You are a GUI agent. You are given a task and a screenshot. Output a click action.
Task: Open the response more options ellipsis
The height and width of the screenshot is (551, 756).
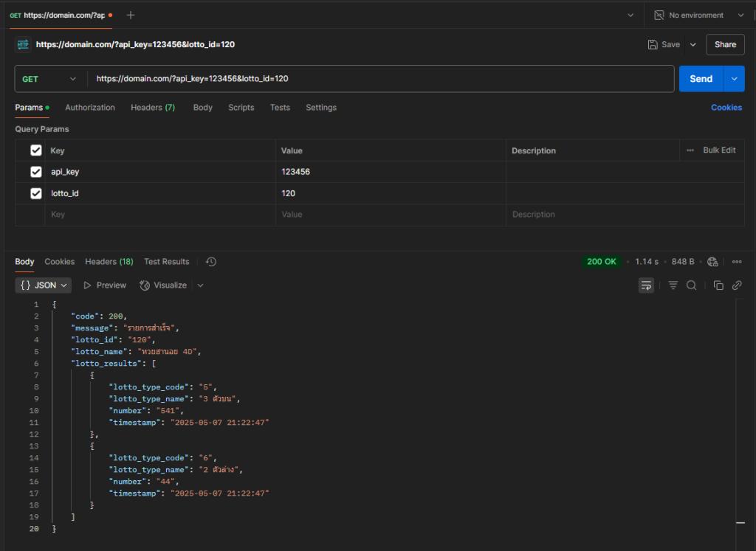coord(737,262)
